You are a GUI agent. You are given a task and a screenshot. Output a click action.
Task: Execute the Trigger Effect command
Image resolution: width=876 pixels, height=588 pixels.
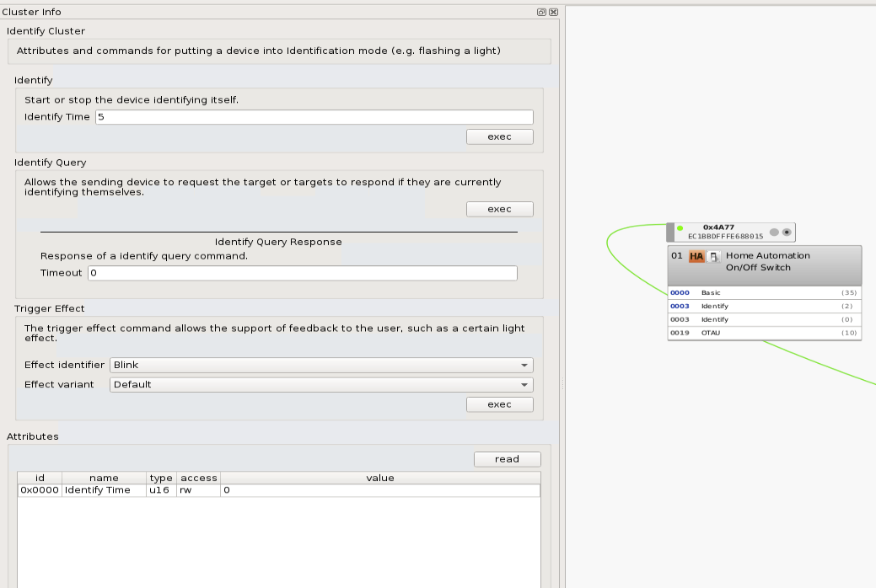pyautogui.click(x=499, y=404)
